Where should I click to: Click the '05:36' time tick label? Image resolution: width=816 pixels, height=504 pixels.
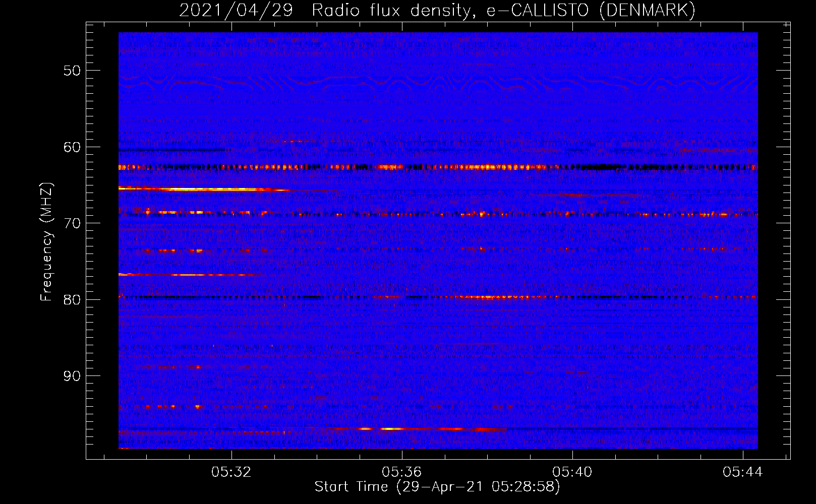tap(401, 472)
